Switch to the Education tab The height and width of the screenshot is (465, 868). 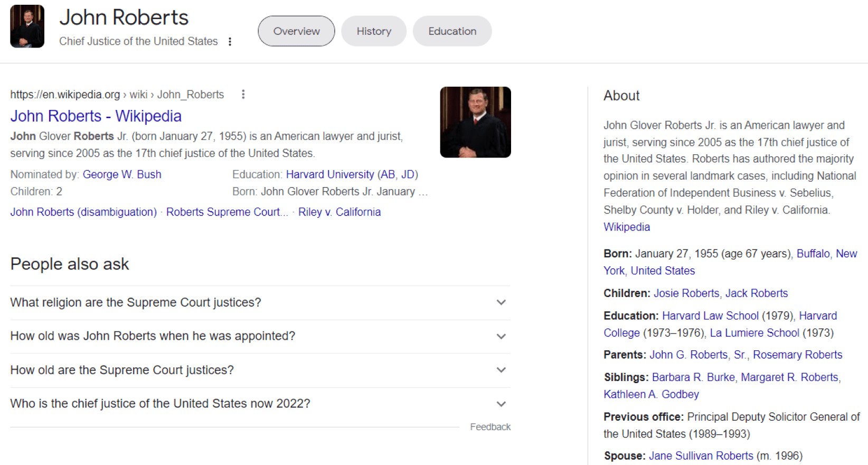pyautogui.click(x=452, y=31)
